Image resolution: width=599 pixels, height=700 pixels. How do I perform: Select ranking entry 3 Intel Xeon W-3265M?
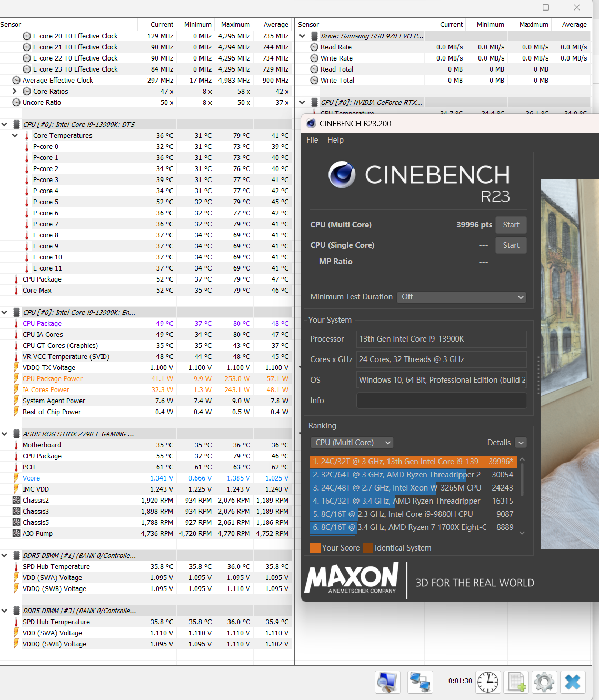tap(413, 488)
